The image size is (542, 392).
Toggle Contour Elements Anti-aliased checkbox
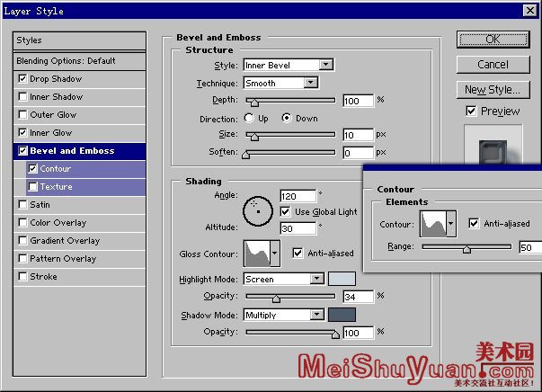tap(474, 223)
